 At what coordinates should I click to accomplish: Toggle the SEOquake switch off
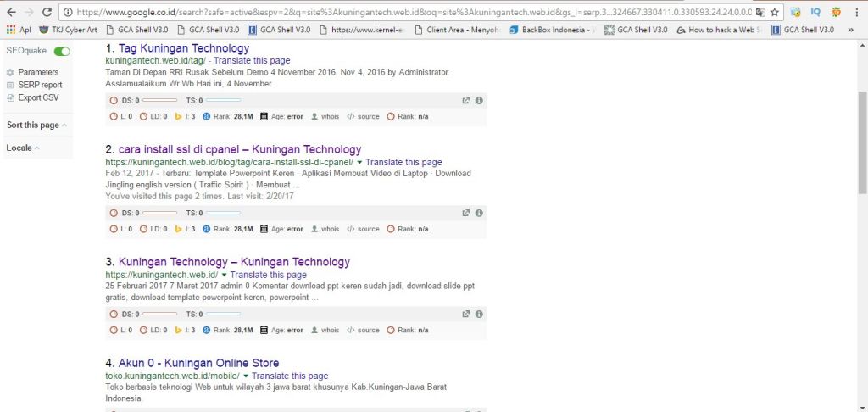pyautogui.click(x=62, y=51)
